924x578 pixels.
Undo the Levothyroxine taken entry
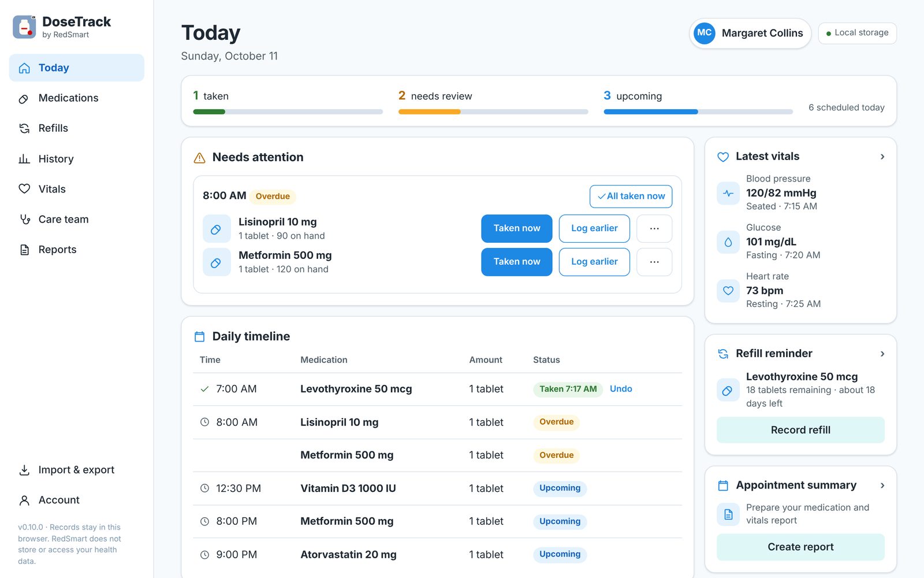pyautogui.click(x=621, y=389)
